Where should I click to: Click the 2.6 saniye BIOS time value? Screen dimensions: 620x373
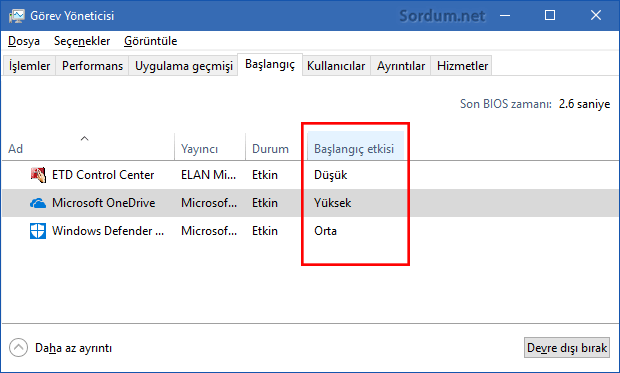tap(584, 104)
